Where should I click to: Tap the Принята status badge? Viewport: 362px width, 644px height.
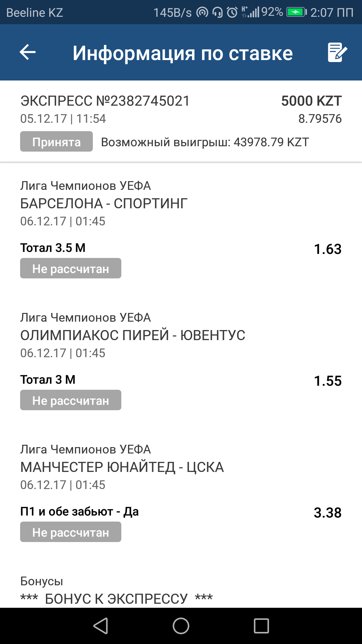click(x=56, y=142)
